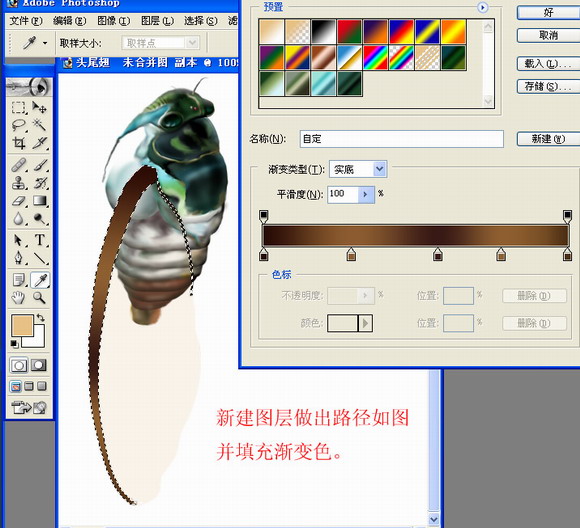The height and width of the screenshot is (528, 580).
Task: Select the middle dark color stop
Action: point(438,254)
